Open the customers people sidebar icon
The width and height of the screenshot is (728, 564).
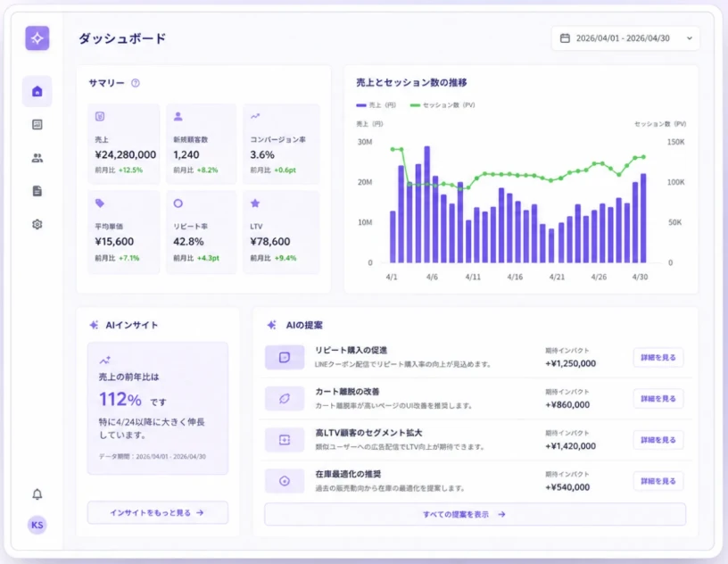click(37, 158)
